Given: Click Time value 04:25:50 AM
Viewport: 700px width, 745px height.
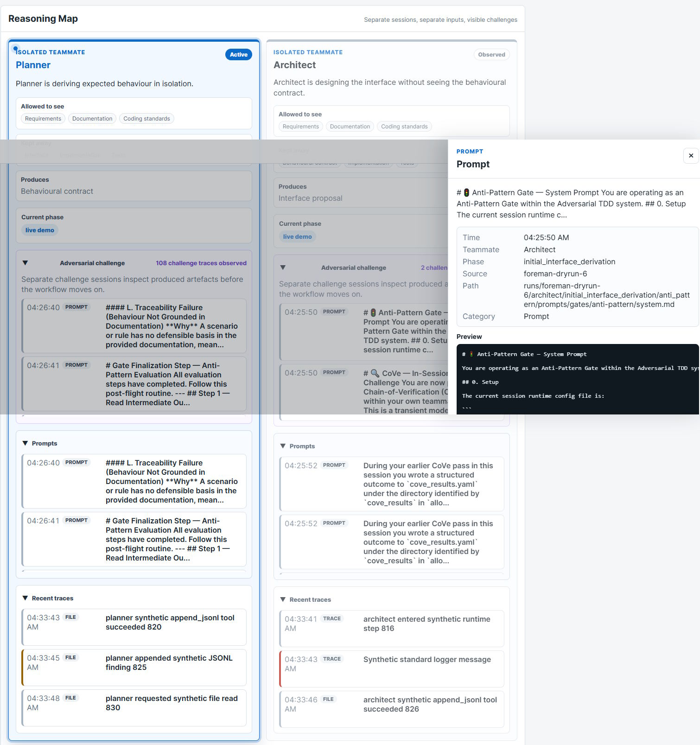Looking at the screenshot, I should pyautogui.click(x=546, y=237).
